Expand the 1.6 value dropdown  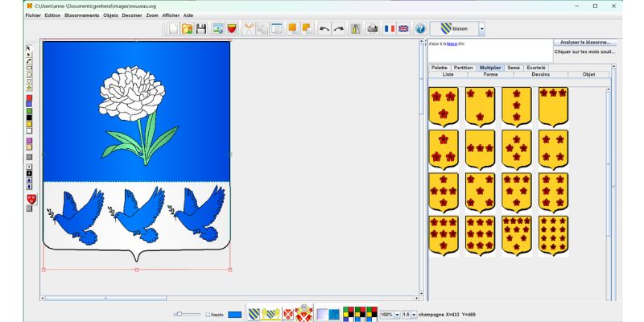(x=414, y=314)
